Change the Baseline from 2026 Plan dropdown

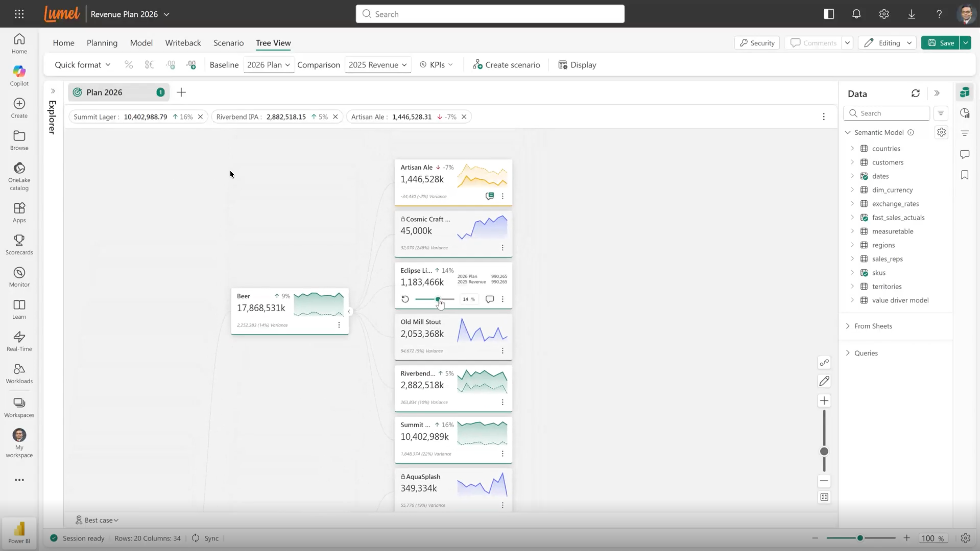pos(268,65)
